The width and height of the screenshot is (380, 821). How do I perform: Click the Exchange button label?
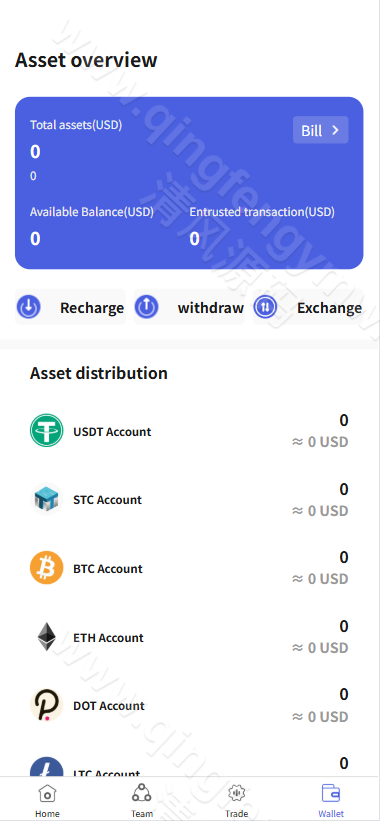(329, 308)
